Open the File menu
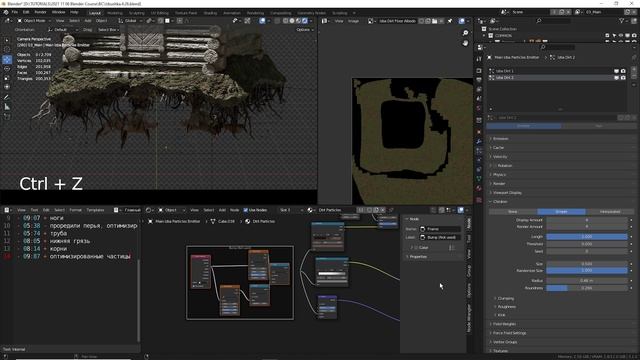 coord(15,12)
